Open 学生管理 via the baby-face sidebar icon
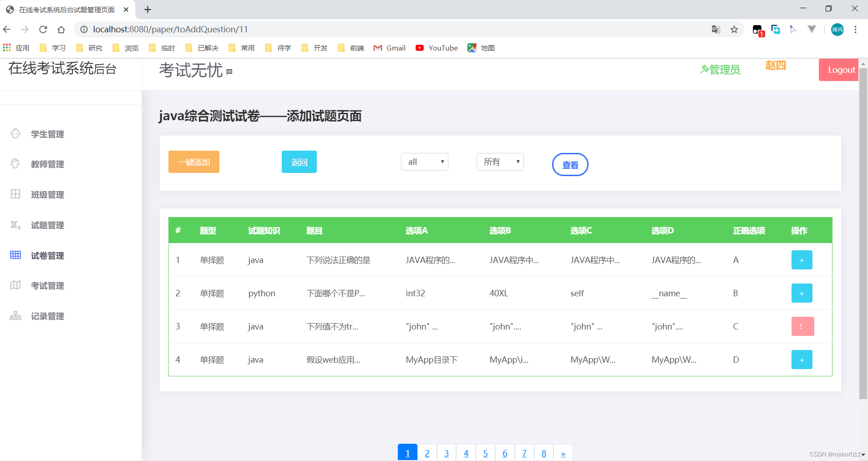Viewport: 868px width, 461px height. point(15,133)
